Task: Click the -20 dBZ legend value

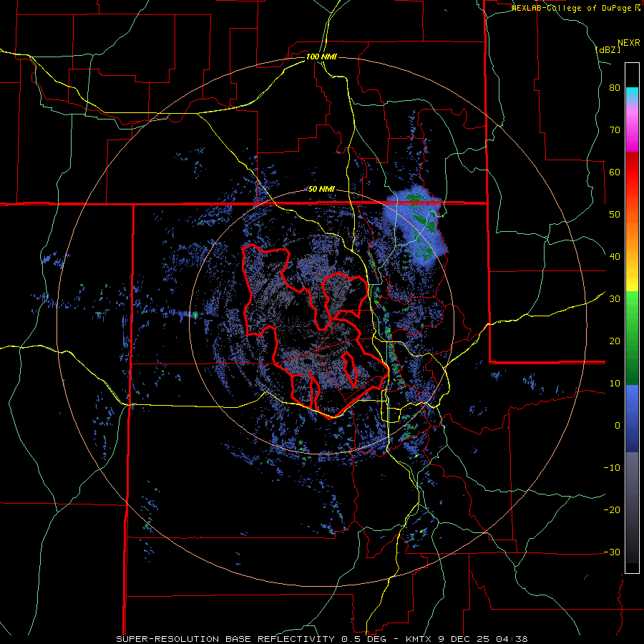Action: tap(612, 510)
